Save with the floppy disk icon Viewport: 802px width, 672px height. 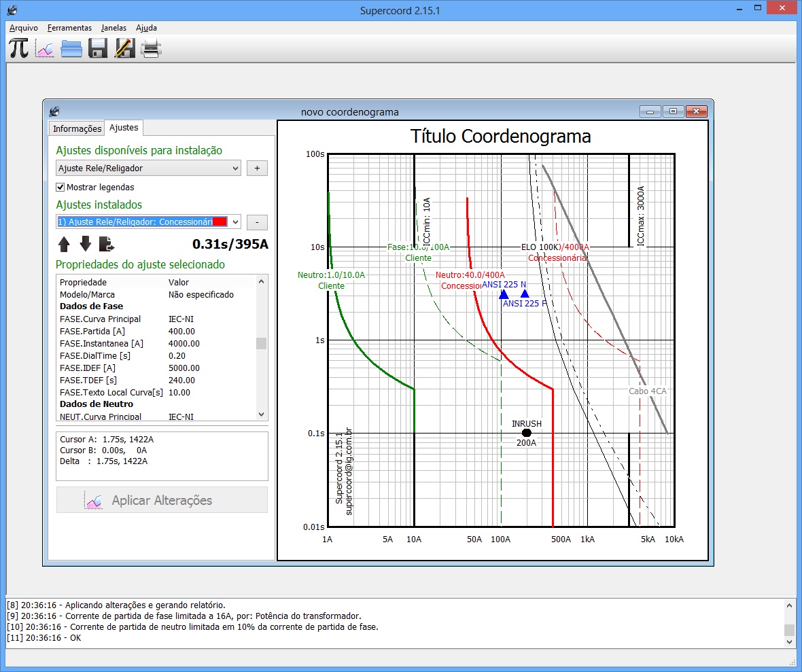click(98, 49)
